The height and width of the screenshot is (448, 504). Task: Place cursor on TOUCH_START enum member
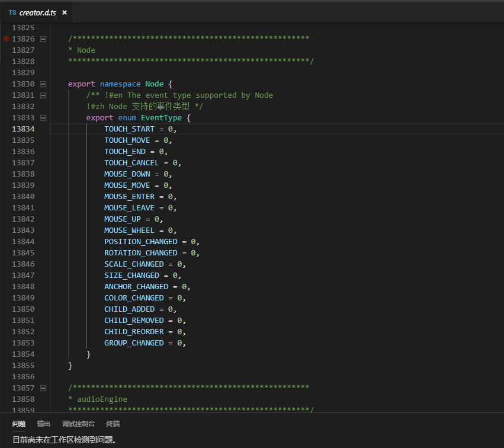[x=129, y=129]
